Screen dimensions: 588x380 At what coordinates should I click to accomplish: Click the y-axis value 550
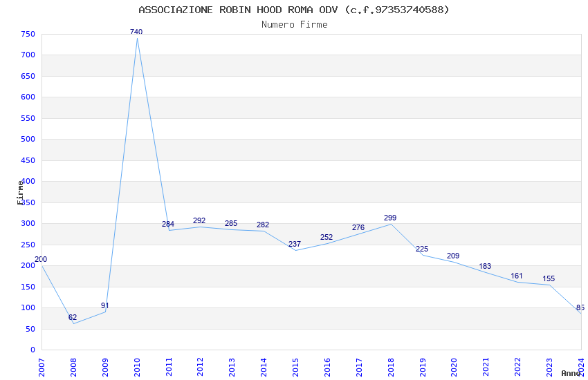tap(28, 118)
